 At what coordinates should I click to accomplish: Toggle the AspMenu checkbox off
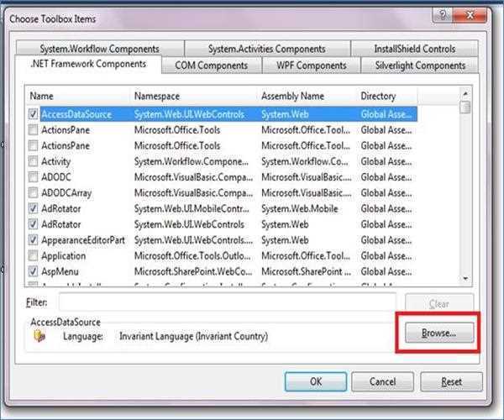pos(34,271)
